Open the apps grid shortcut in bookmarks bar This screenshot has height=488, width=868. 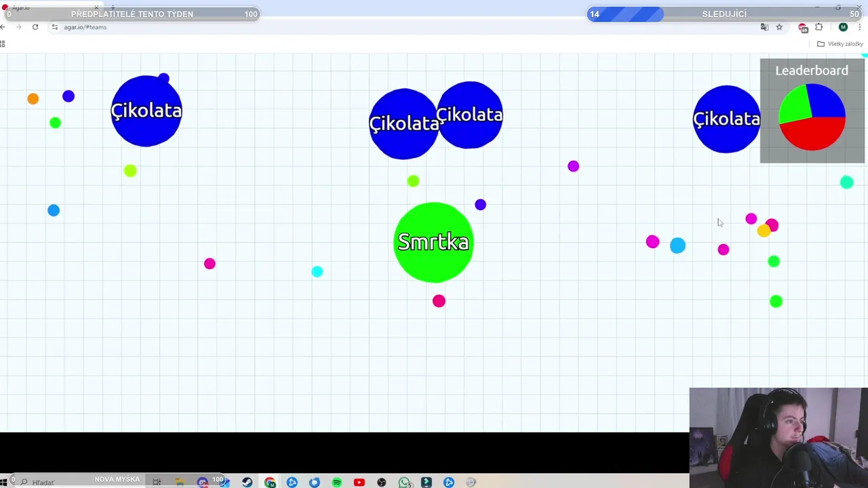pyautogui.click(x=3, y=44)
